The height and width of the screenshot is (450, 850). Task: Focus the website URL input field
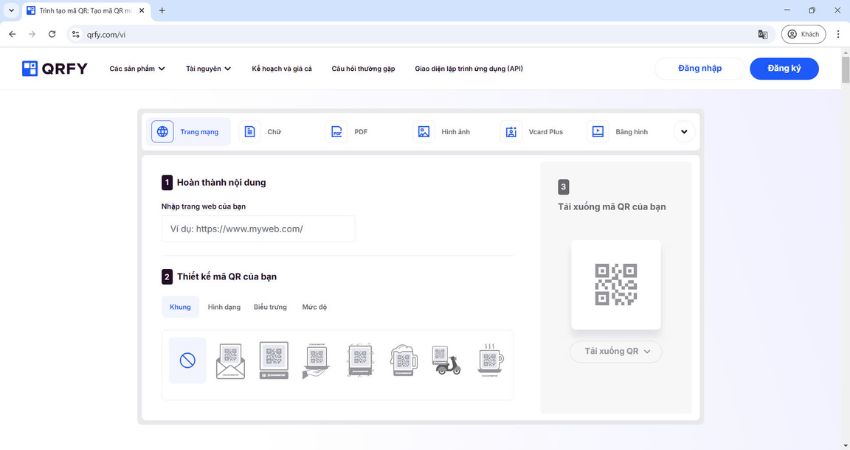pyautogui.click(x=258, y=229)
